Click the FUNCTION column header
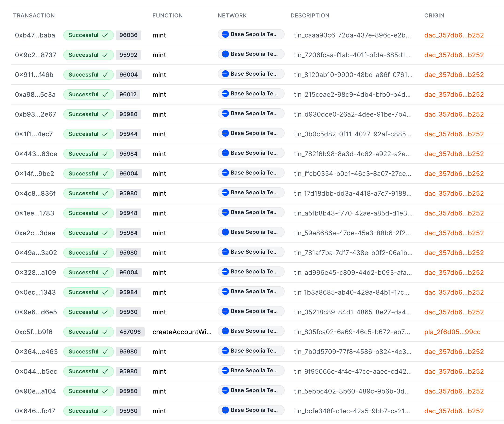 (x=167, y=15)
